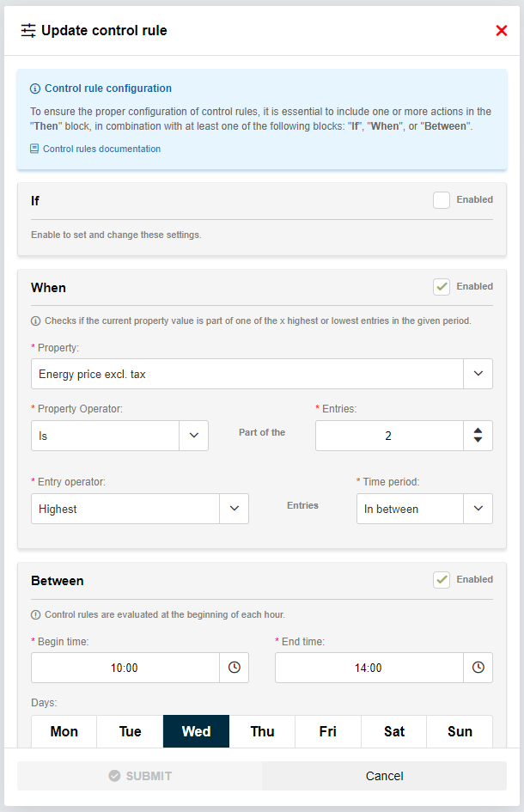Click the Entries stepper arrows
This screenshot has height=812, width=524.
pyautogui.click(x=478, y=436)
